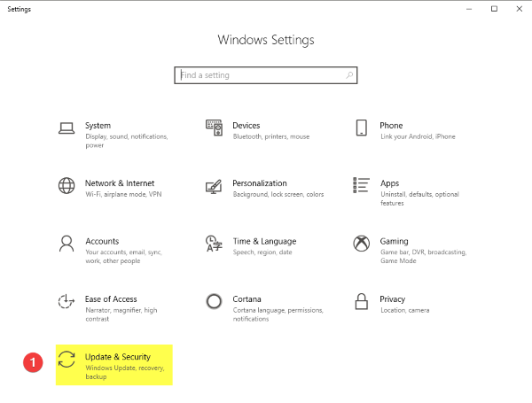Click 'Cortana language, permissions, notifications' text
Screen dimensions: 532x403
point(278,314)
